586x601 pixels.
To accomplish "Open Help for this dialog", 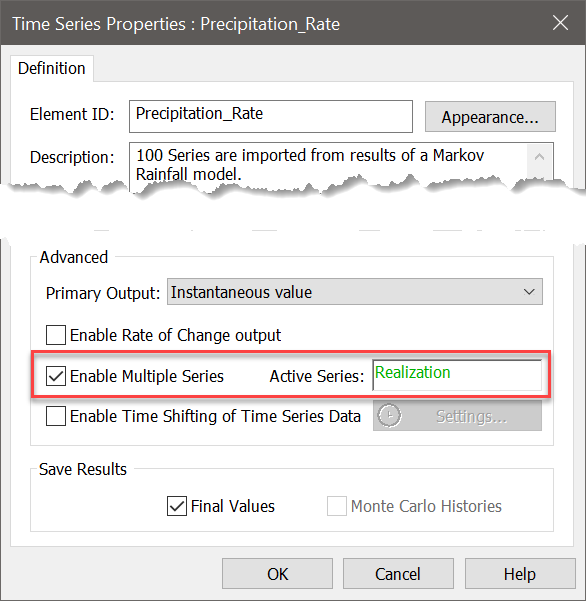I will [520, 574].
